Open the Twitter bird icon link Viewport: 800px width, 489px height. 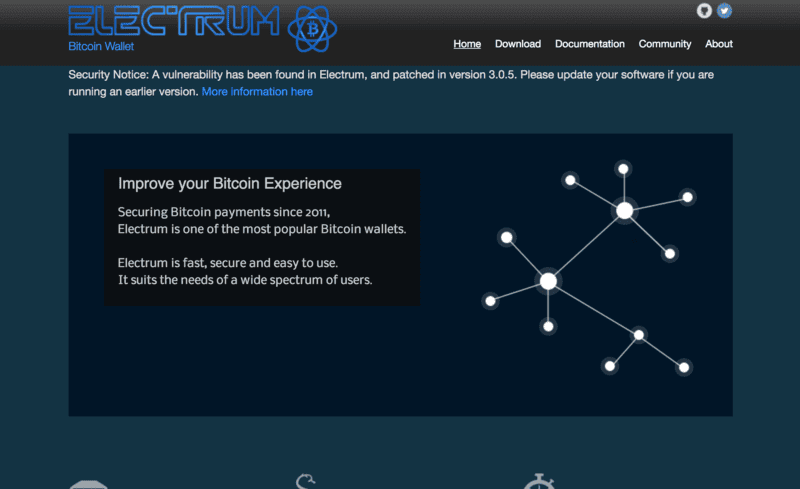724,11
